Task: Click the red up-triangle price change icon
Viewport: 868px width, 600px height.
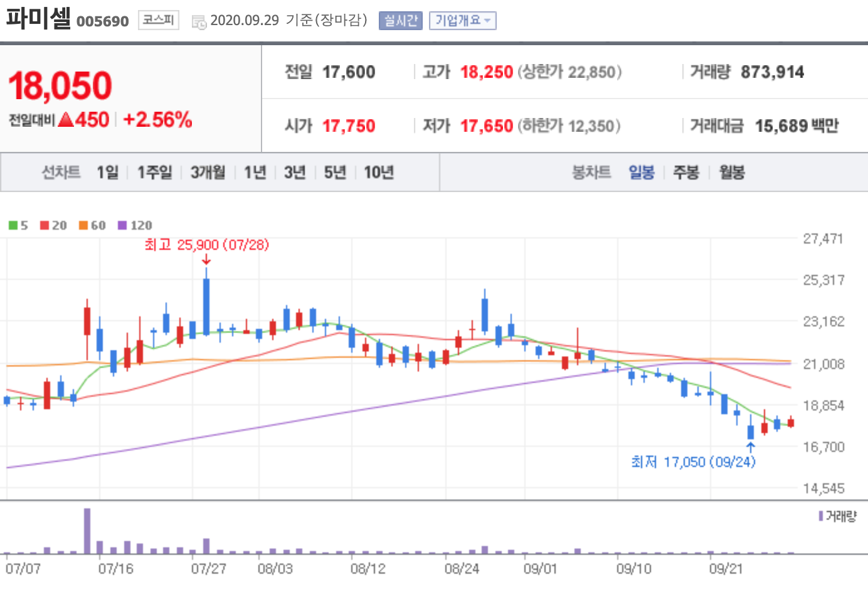Action: pyautogui.click(x=66, y=120)
